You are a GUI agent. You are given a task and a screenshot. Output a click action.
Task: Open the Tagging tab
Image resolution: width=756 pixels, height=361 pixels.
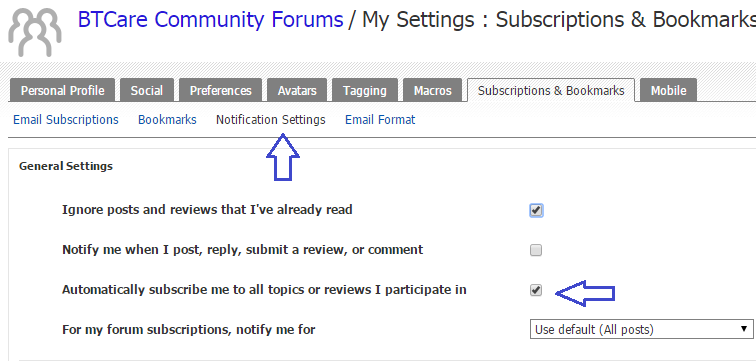pos(364,91)
